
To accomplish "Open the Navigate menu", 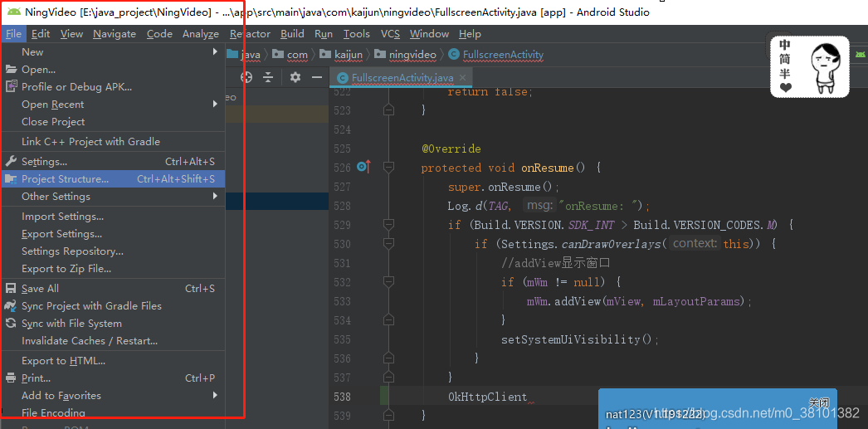I will pos(114,34).
